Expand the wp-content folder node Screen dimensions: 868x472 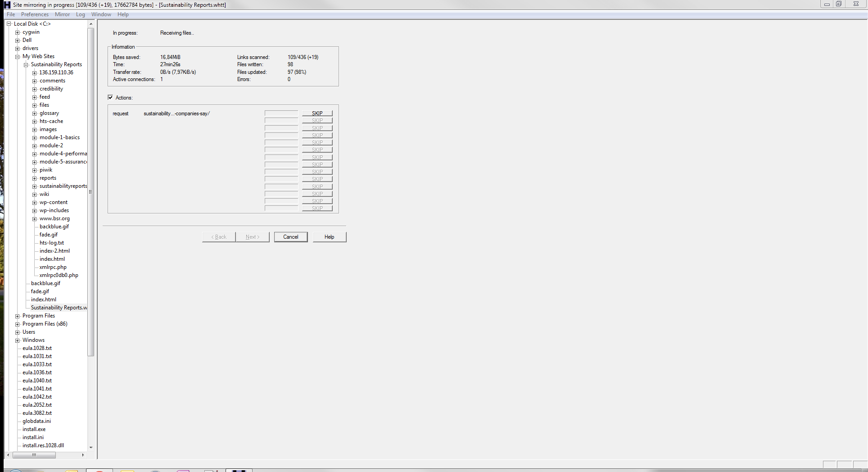click(35, 203)
